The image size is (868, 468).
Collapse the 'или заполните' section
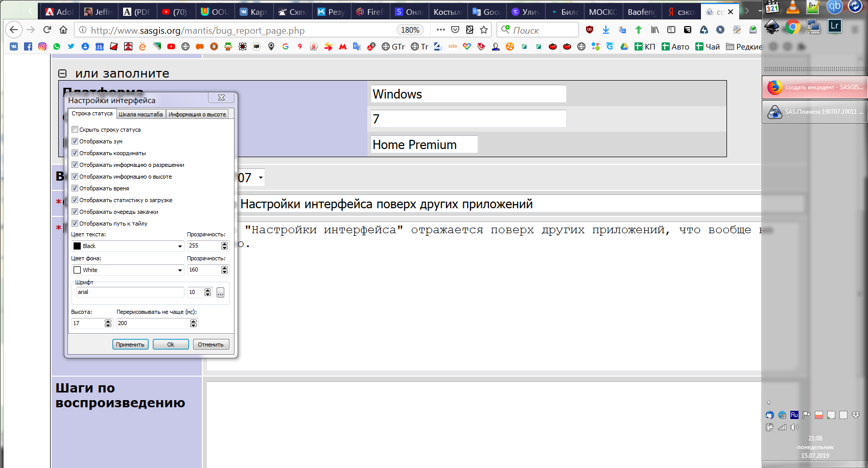[x=62, y=73]
